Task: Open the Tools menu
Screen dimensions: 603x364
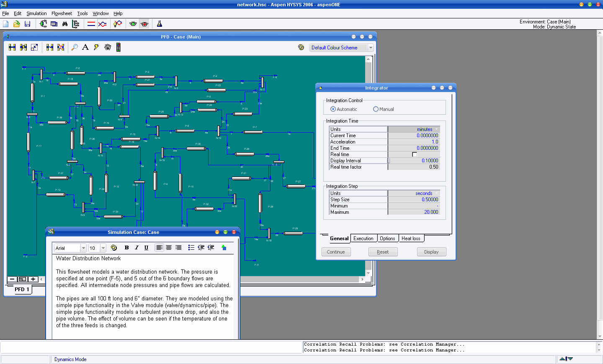Action: pos(82,13)
